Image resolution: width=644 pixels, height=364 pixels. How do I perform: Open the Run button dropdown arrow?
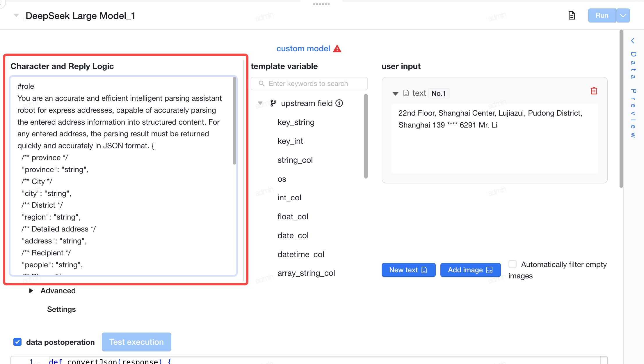[x=623, y=15]
